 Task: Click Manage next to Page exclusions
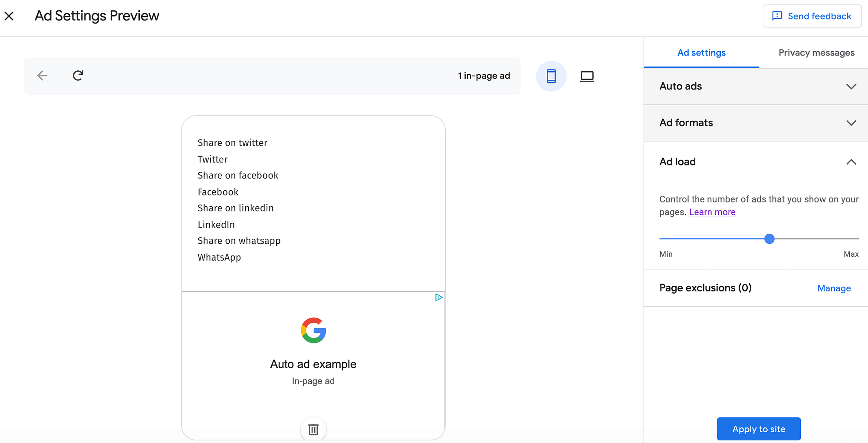[x=834, y=288]
